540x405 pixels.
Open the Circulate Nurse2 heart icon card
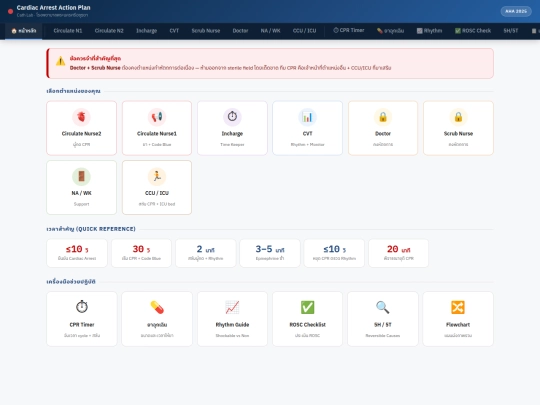[81, 128]
